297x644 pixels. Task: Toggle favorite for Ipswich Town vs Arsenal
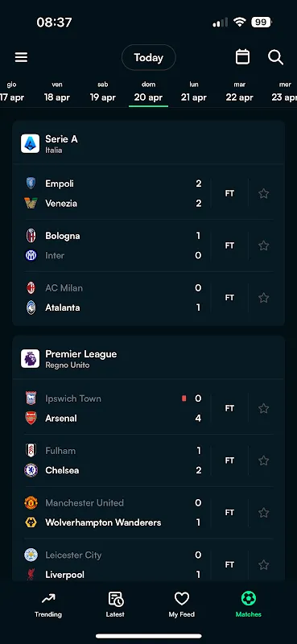pyautogui.click(x=264, y=408)
